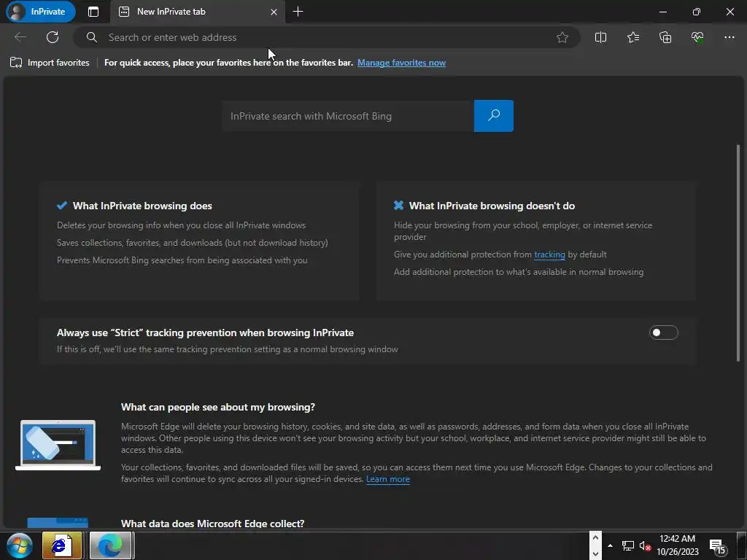Image resolution: width=747 pixels, height=560 pixels.
Task: Open split screen view icon
Action: (x=601, y=37)
